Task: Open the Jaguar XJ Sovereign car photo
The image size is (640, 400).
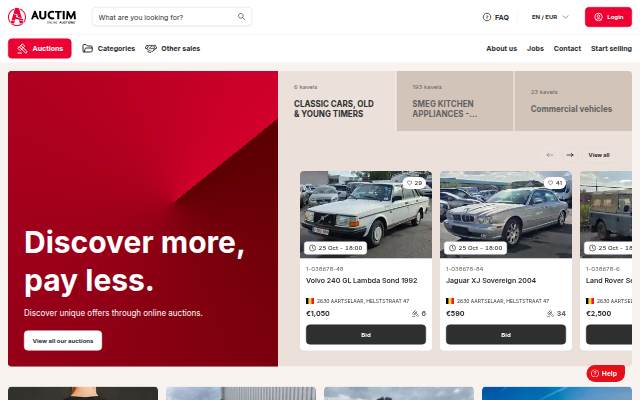Action: (x=506, y=214)
